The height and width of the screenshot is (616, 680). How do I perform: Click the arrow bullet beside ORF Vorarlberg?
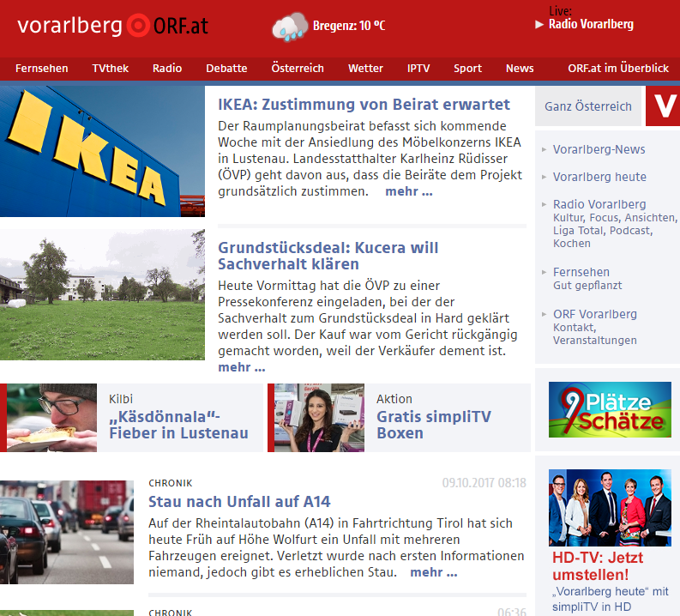coord(544,314)
